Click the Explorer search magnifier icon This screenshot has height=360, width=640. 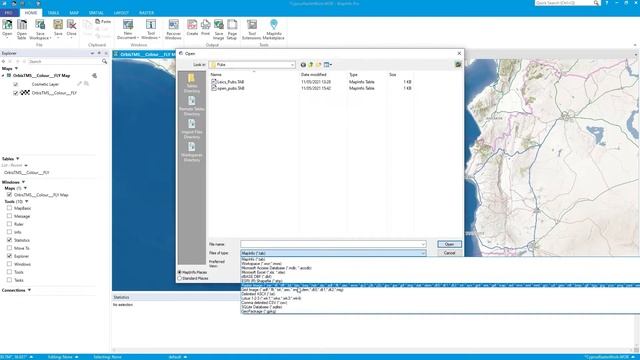(x=104, y=61)
